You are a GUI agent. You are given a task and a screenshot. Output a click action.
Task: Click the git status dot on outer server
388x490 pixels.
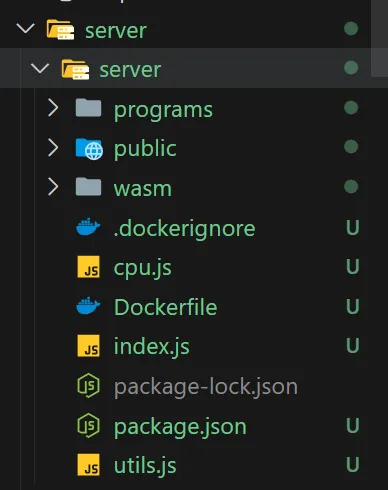pyautogui.click(x=351, y=29)
